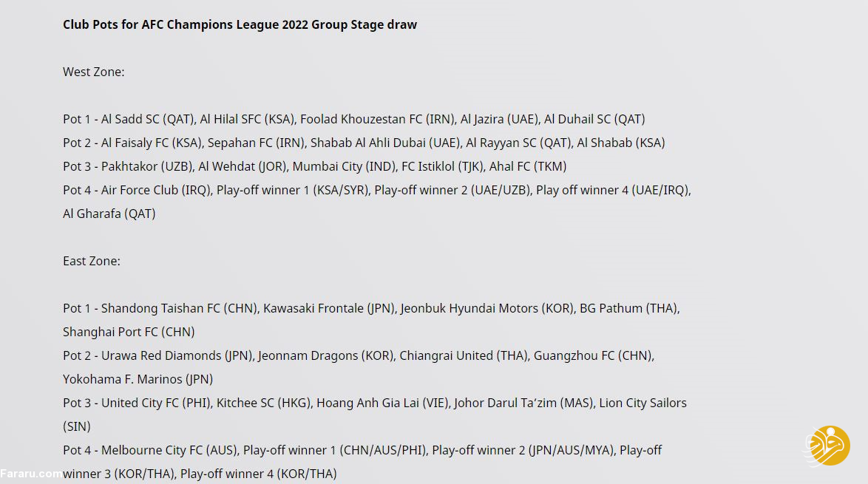
Task: Click Jeonbuk Hyundai Motors (KOR) text
Action: click(486, 308)
